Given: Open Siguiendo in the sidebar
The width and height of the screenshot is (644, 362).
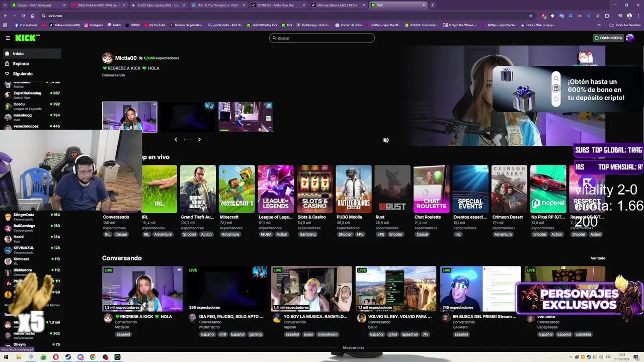Looking at the screenshot, I should (31, 73).
